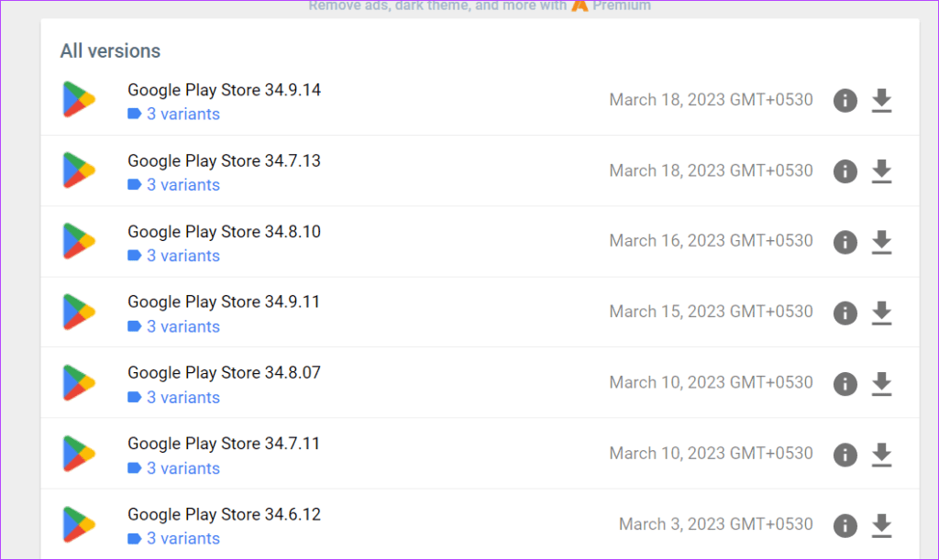Download Google Play Store 34.8.10
The height and width of the screenshot is (560, 939).
coord(881,242)
